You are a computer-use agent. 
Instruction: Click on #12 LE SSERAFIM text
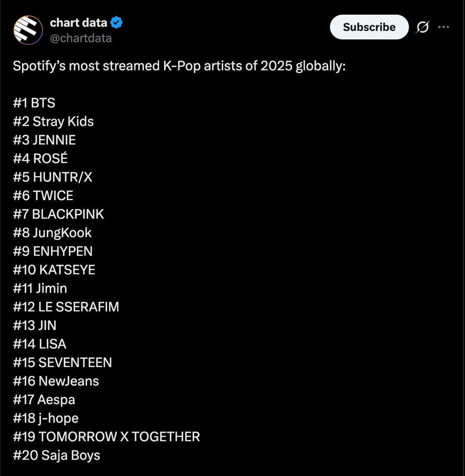pyautogui.click(x=66, y=307)
